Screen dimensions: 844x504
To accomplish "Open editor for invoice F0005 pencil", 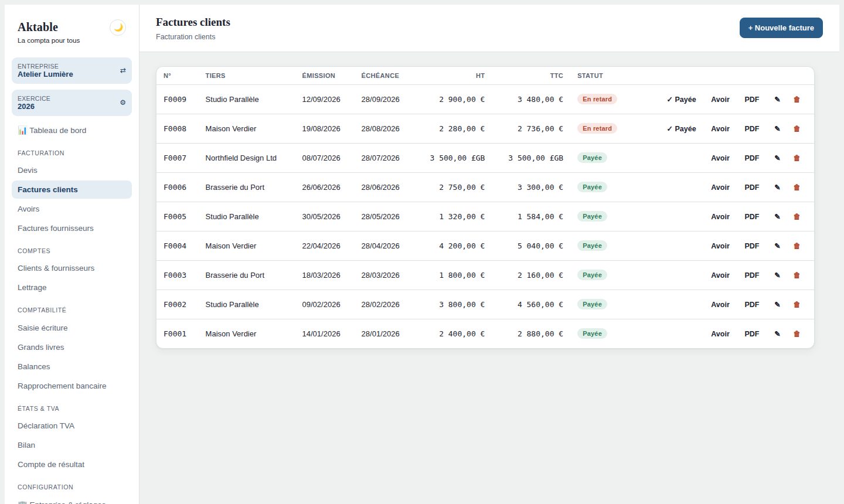I will point(777,217).
